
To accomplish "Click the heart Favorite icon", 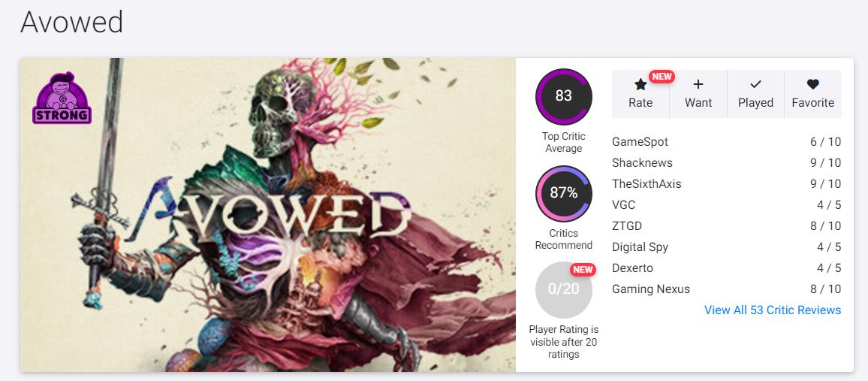I will 812,85.
